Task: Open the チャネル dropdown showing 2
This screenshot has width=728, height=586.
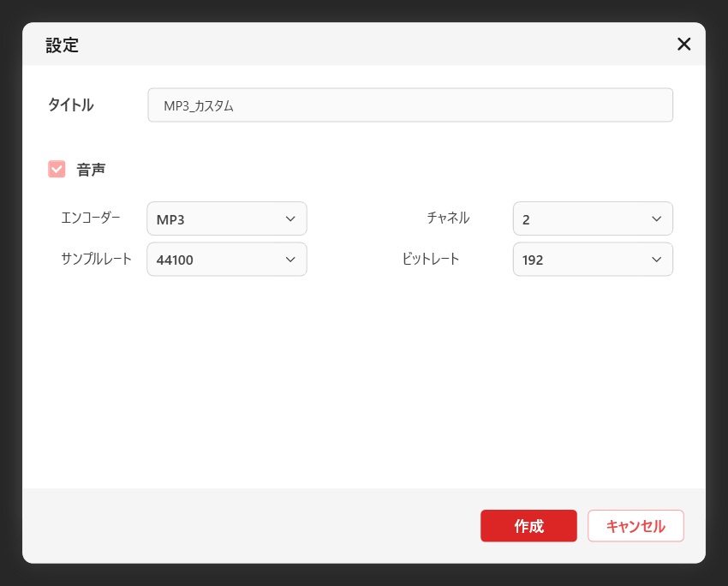Action: [x=592, y=218]
